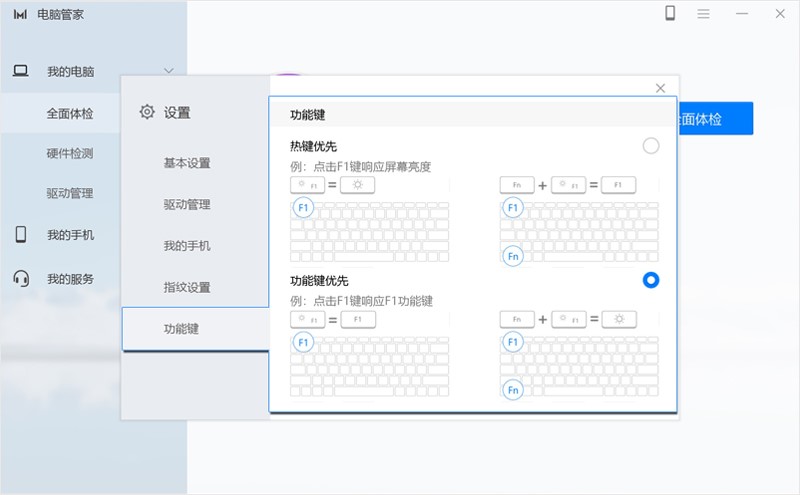Switch to 我的手机 settings tab
This screenshot has height=495, width=800.
click(187, 246)
